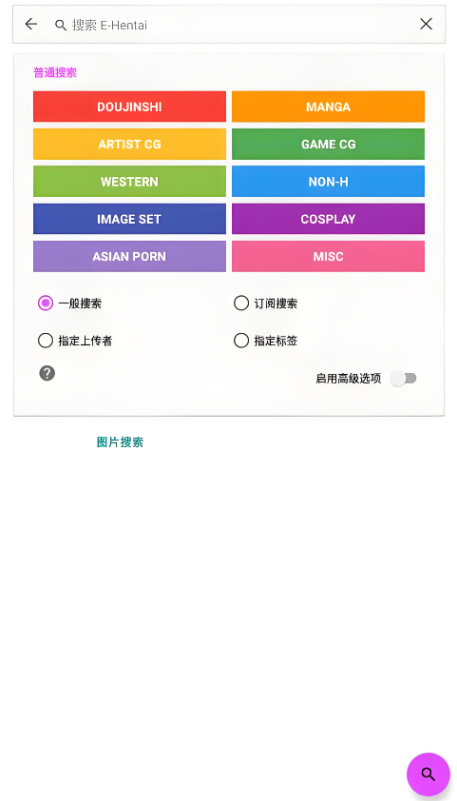Viewport: 457px width, 801px height.
Task: Select the 一般搜索 radio button
Action: coord(45,303)
